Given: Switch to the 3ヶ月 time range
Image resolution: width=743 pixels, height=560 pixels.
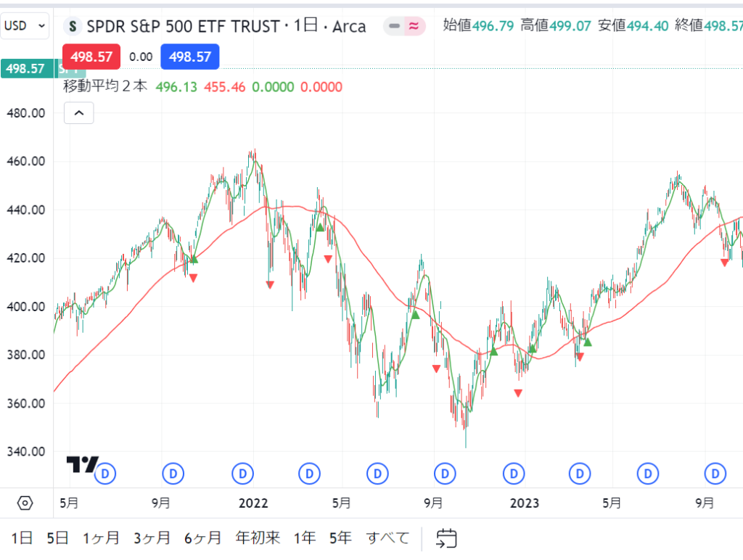Looking at the screenshot, I should pos(152,538).
